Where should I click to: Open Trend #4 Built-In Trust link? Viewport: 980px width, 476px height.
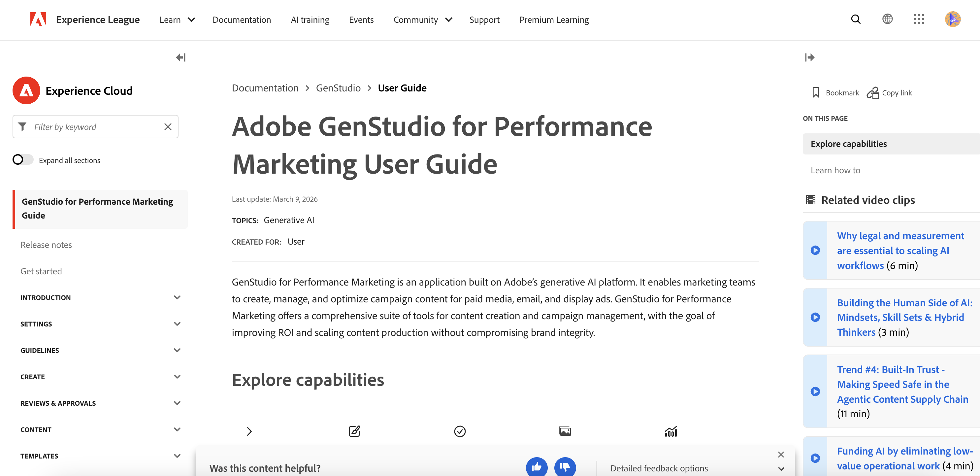(902, 384)
